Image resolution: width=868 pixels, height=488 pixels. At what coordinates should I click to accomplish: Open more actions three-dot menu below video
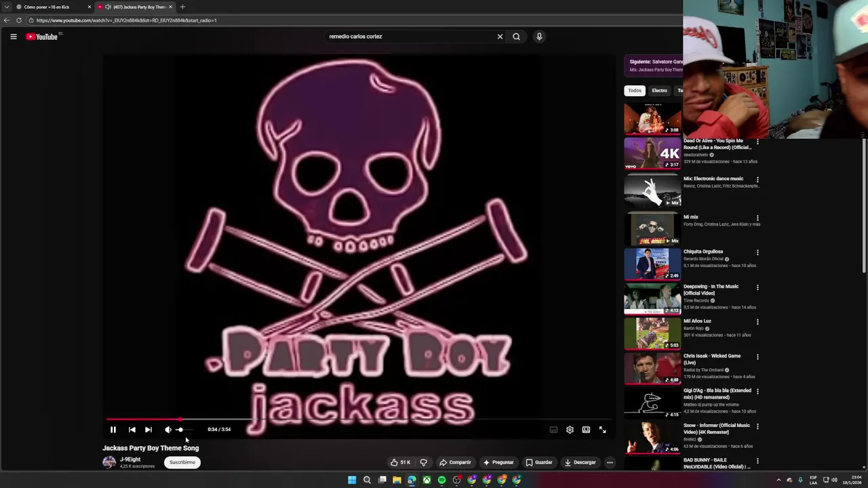(x=610, y=462)
